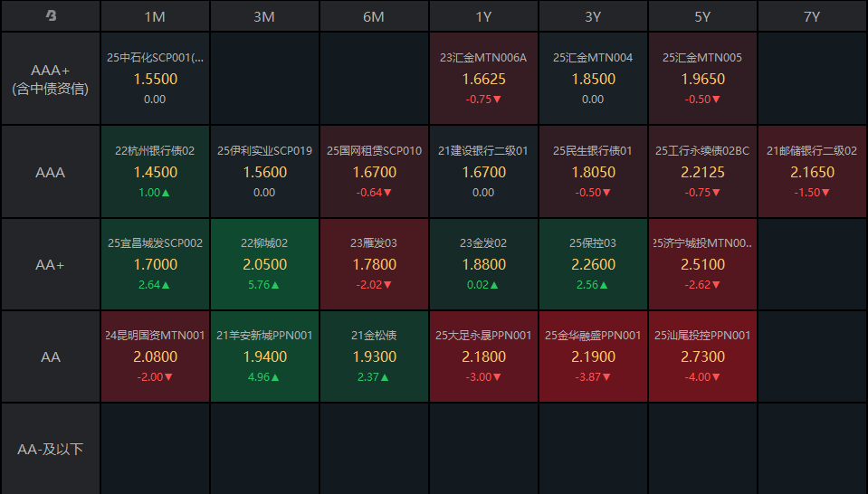
Task: Select the 1M maturity column header
Action: point(155,16)
